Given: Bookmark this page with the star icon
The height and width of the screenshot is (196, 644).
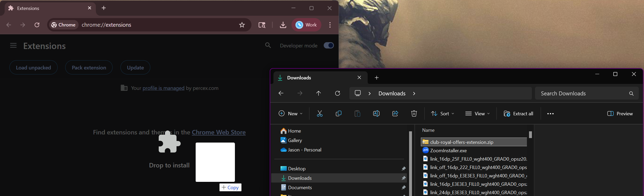Looking at the screenshot, I should [x=242, y=25].
